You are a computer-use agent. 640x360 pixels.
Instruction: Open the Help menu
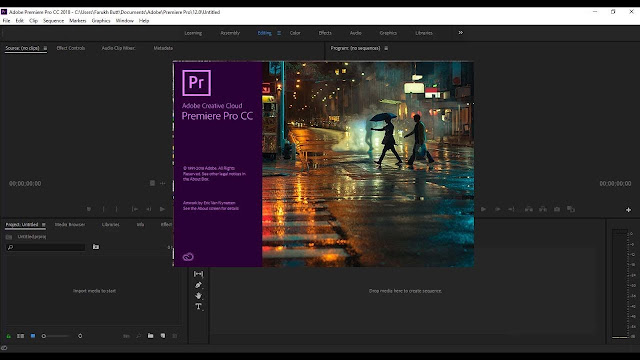tap(144, 20)
